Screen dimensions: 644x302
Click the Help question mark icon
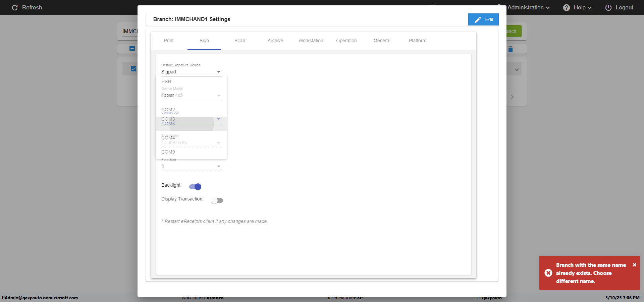567,8
